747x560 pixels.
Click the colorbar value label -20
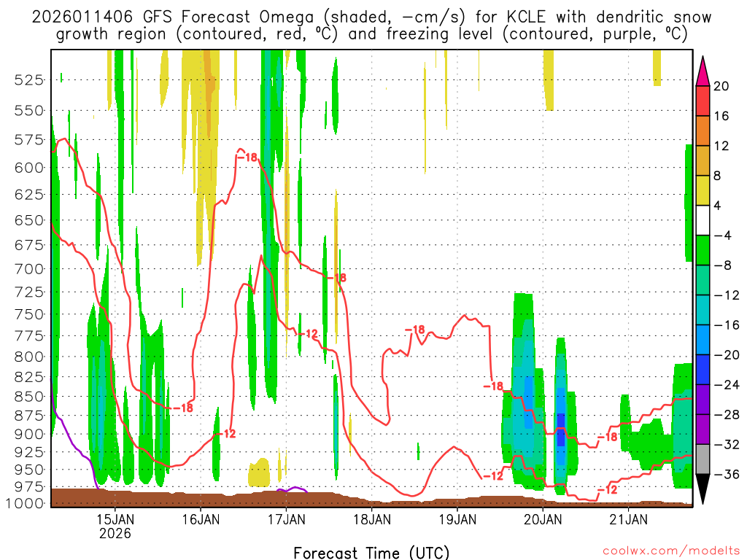[x=727, y=355]
